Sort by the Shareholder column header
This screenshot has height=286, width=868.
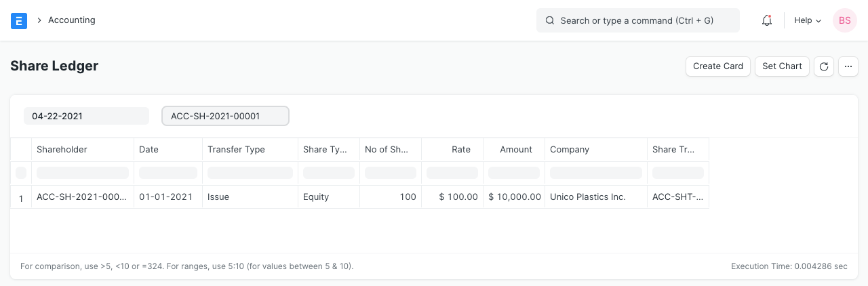coord(82,150)
